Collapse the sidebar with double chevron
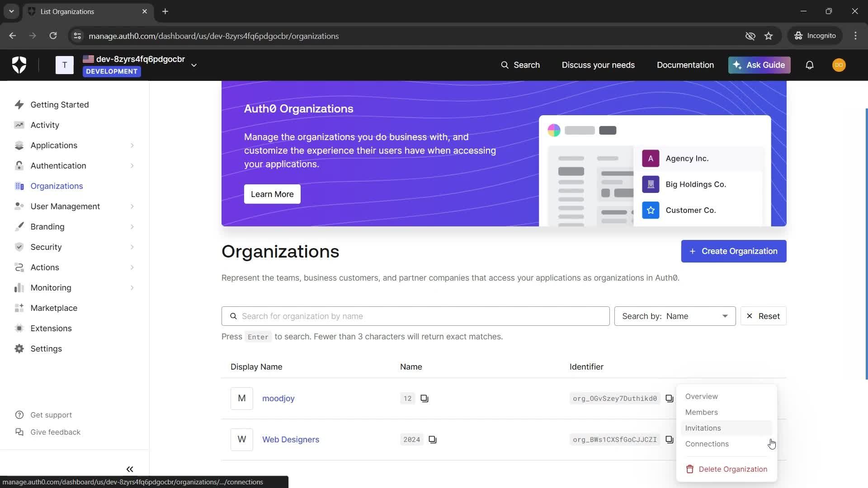Image resolution: width=868 pixels, height=488 pixels. tap(130, 469)
